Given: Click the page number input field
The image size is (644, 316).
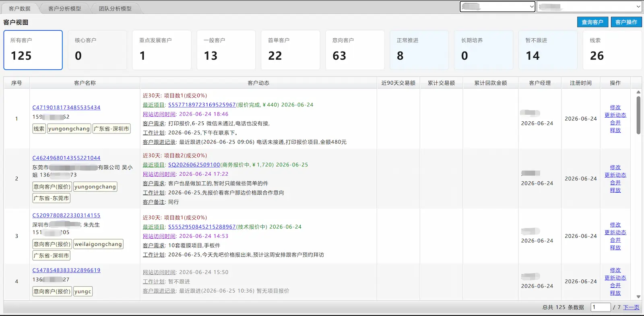Looking at the screenshot, I should click(601, 307).
